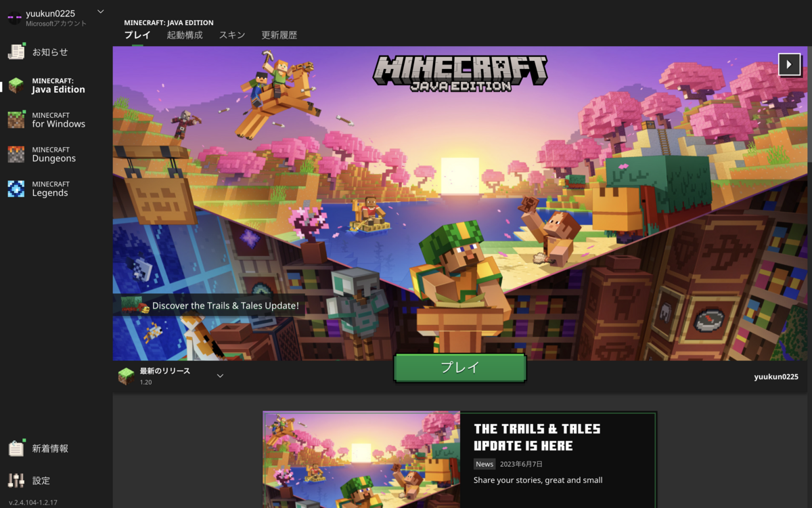Select the Minecraft for Windows sidebar label
Viewport: 812px width, 508px height.
click(x=58, y=120)
